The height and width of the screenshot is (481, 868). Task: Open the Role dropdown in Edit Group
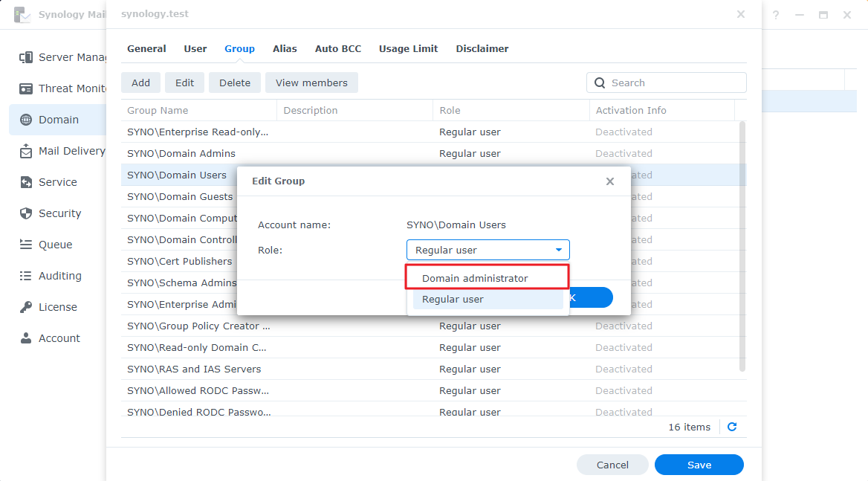point(488,250)
